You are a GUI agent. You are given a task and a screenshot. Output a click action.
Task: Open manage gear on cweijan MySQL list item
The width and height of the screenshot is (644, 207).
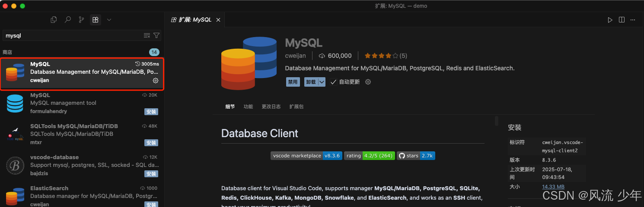click(x=156, y=81)
